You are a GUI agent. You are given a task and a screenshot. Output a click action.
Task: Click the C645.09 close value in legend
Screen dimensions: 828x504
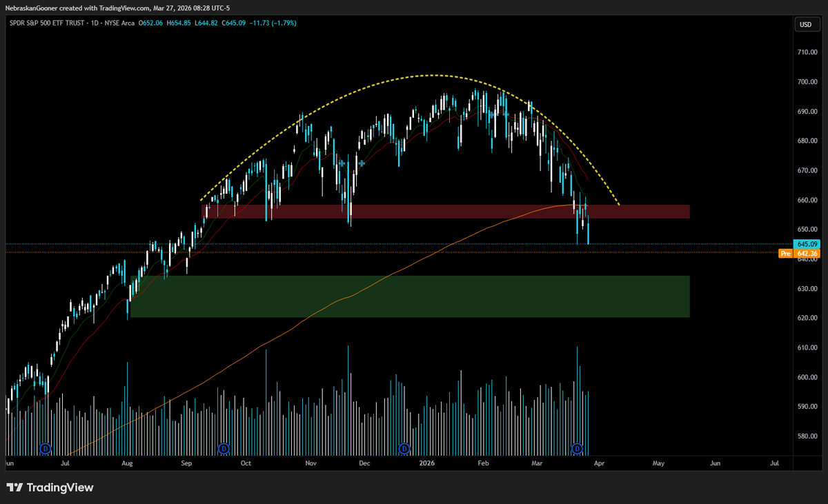coord(235,24)
